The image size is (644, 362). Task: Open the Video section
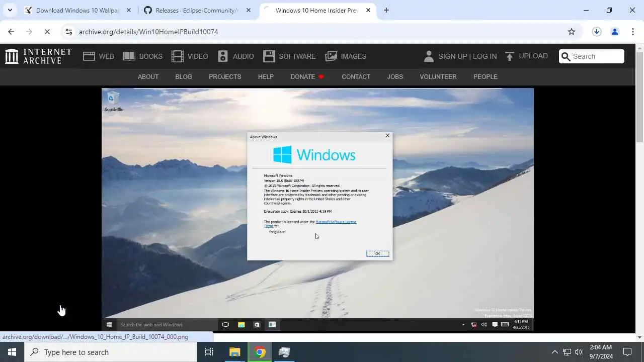tap(189, 56)
